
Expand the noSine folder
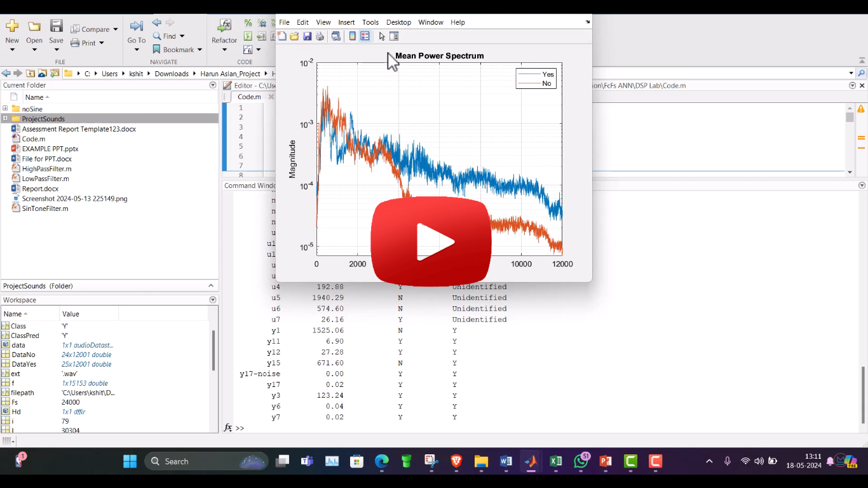click(5, 109)
